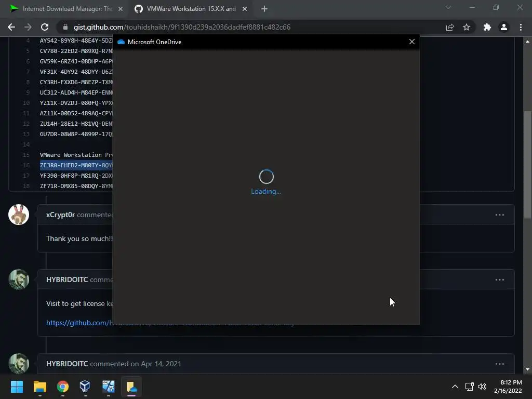Close the Microsoft OneDrive dialog

[x=411, y=42]
